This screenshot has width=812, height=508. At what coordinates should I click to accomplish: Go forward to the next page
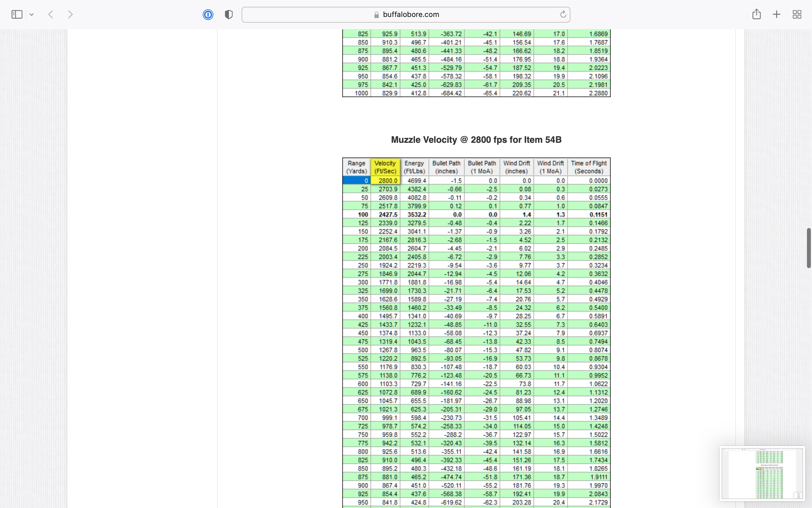70,14
